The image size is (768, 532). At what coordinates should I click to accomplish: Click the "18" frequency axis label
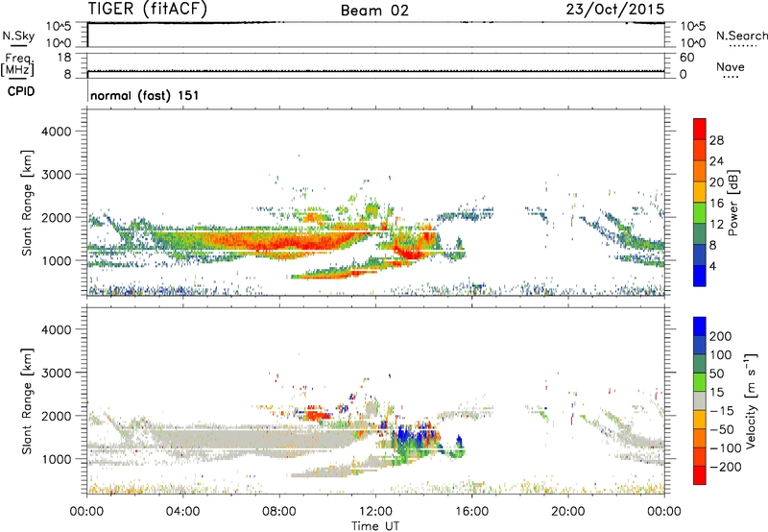point(64,58)
